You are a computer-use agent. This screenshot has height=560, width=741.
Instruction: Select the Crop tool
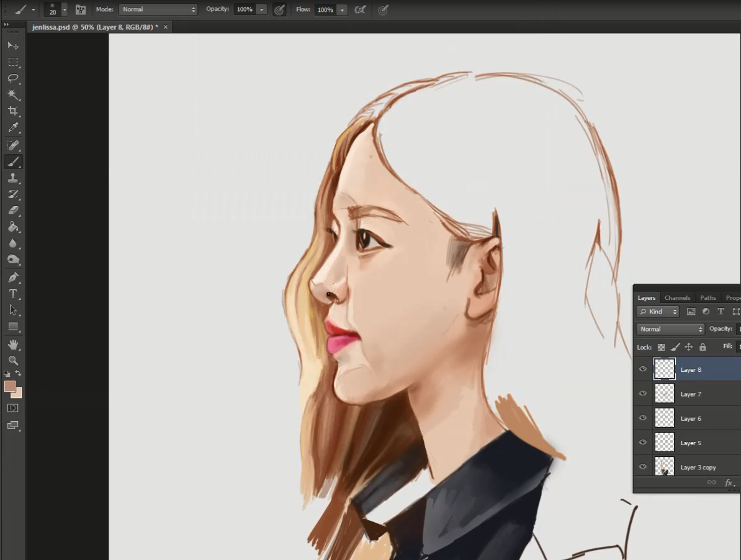pos(13,111)
